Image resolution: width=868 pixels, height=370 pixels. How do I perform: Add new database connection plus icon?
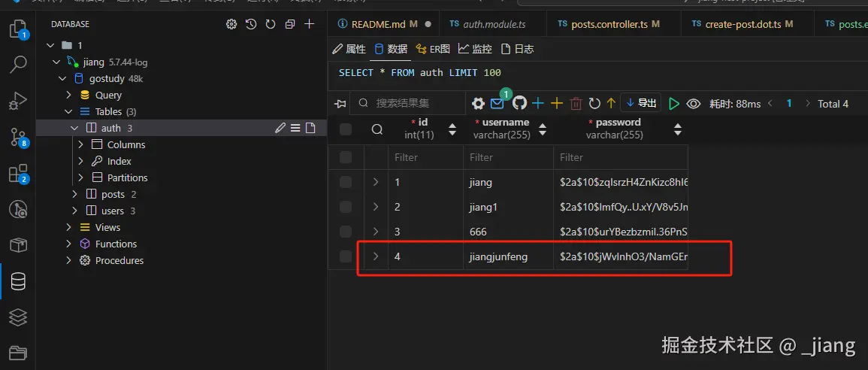point(310,24)
